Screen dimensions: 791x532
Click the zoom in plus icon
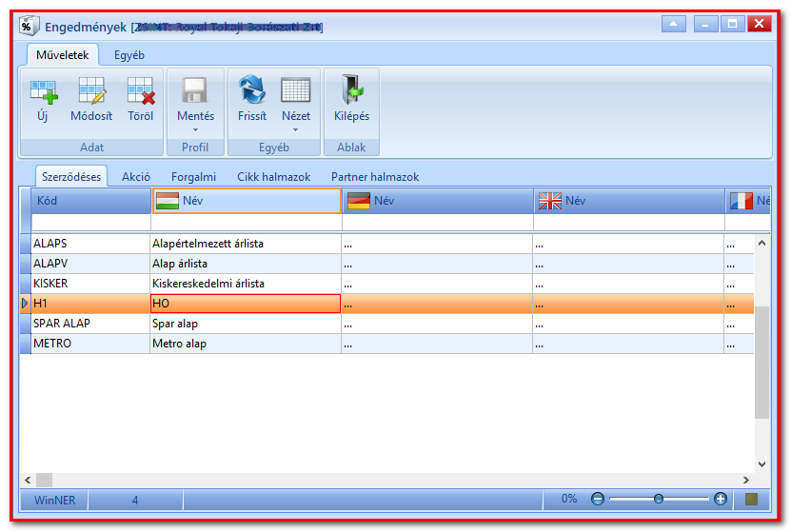[721, 500]
